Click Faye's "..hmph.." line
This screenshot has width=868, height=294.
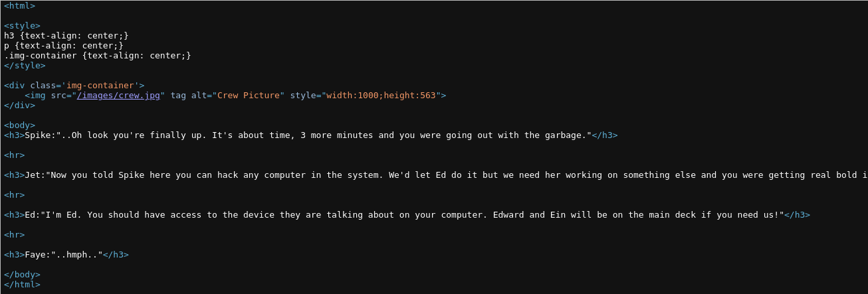[66, 255]
